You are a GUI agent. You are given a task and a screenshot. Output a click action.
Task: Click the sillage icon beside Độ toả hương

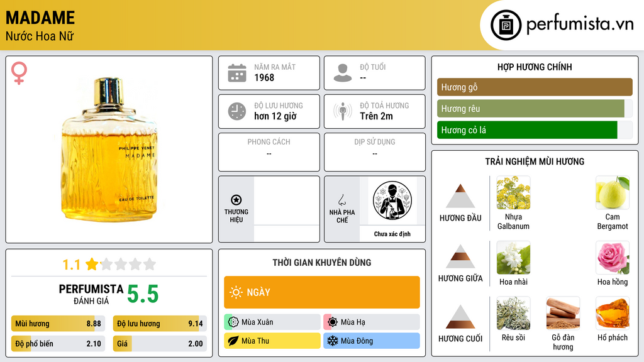click(343, 111)
